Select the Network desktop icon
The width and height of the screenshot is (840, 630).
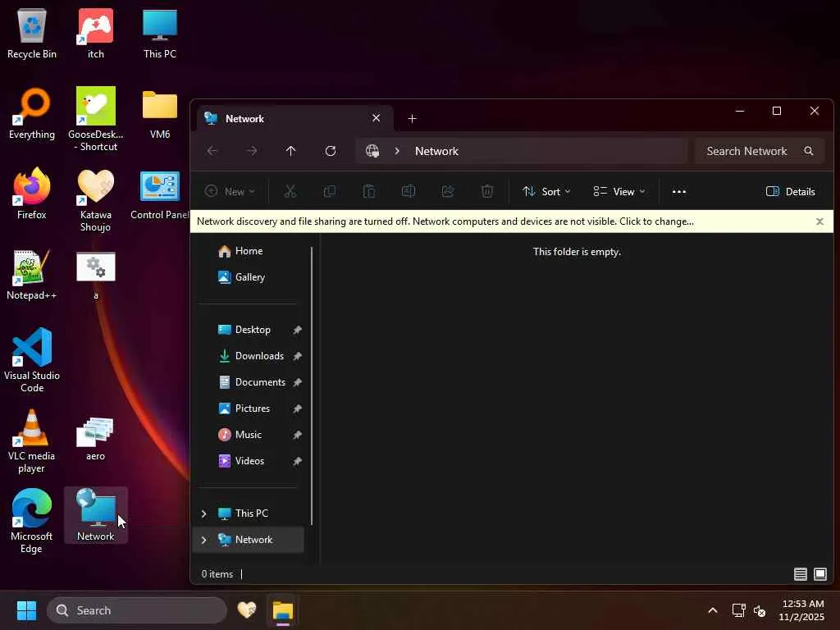(95, 515)
